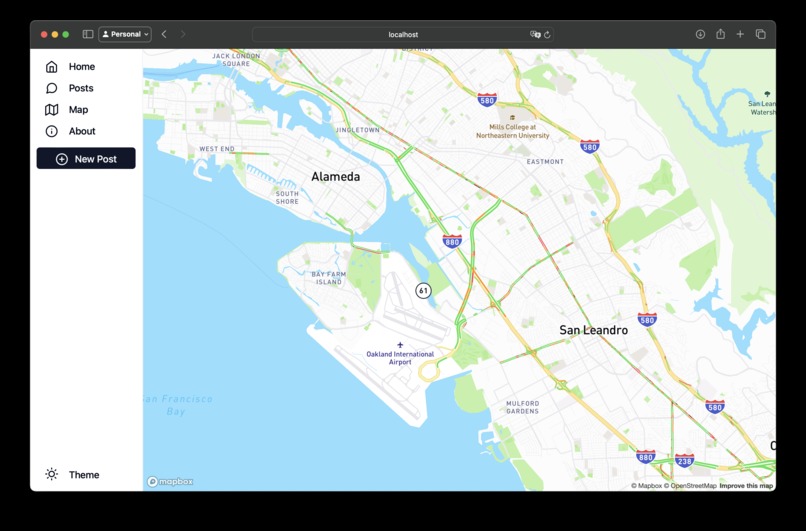Click the Share icon in Safari toolbar
This screenshot has height=531, width=806.
tap(720, 34)
